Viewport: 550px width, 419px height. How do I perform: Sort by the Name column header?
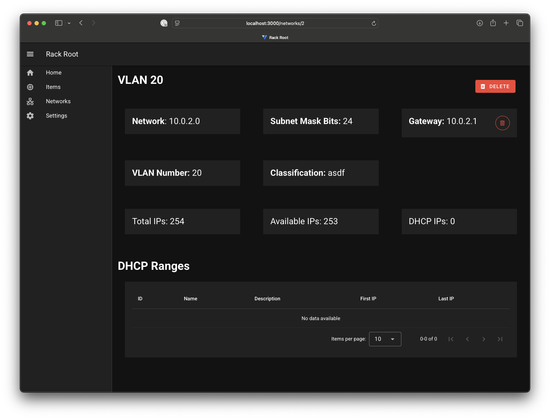click(190, 299)
